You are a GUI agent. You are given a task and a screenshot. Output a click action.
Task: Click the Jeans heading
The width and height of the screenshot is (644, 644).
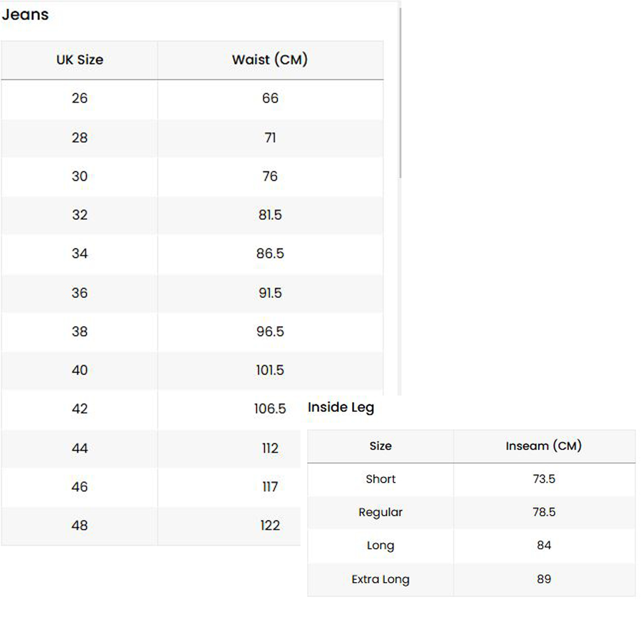pyautogui.click(x=25, y=15)
